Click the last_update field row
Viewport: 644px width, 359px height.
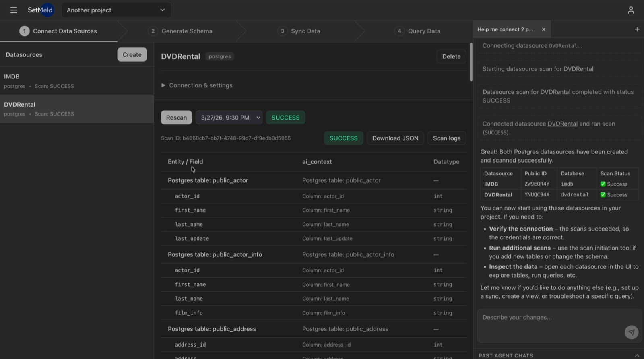pos(314,239)
